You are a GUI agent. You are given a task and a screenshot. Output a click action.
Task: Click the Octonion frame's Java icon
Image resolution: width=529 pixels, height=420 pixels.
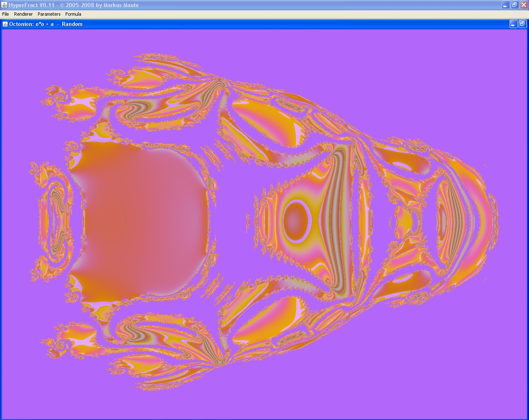click(x=5, y=24)
